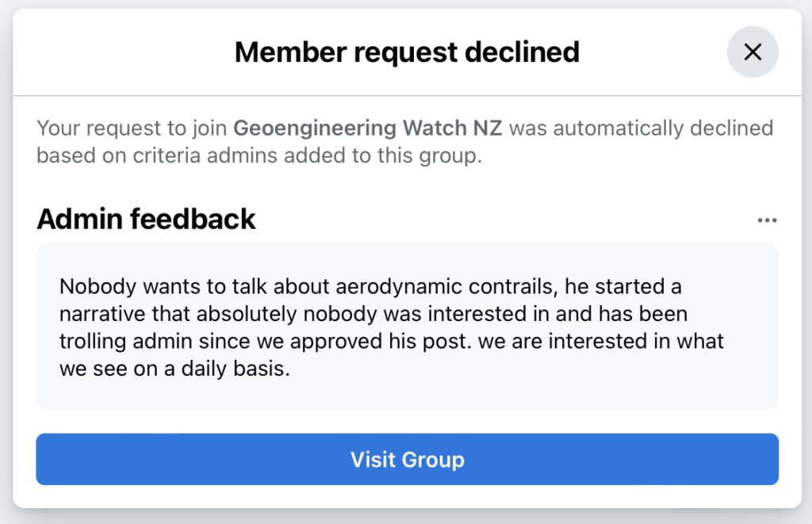Open the Geoengineering Watch NZ group name
This screenshot has height=524, width=812.
[x=368, y=128]
